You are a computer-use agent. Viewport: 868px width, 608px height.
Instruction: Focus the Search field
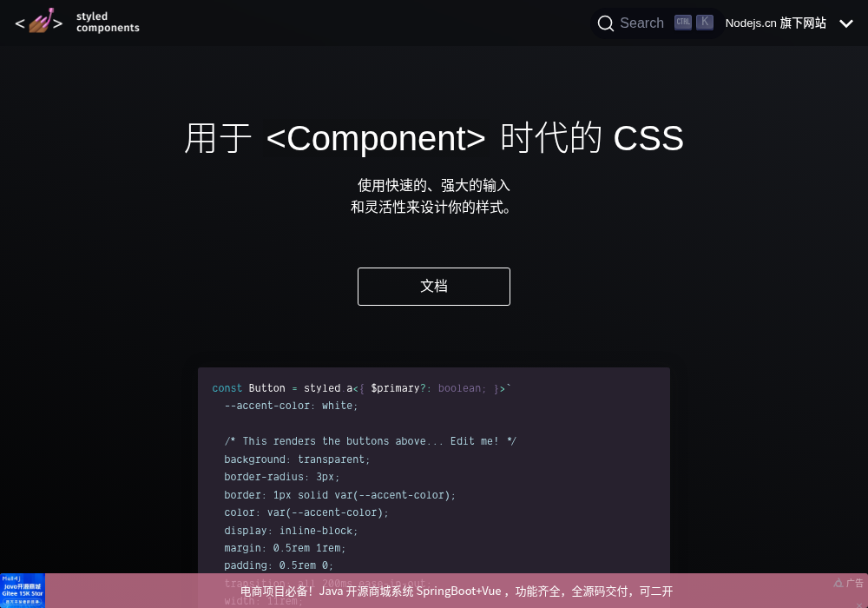click(656, 23)
